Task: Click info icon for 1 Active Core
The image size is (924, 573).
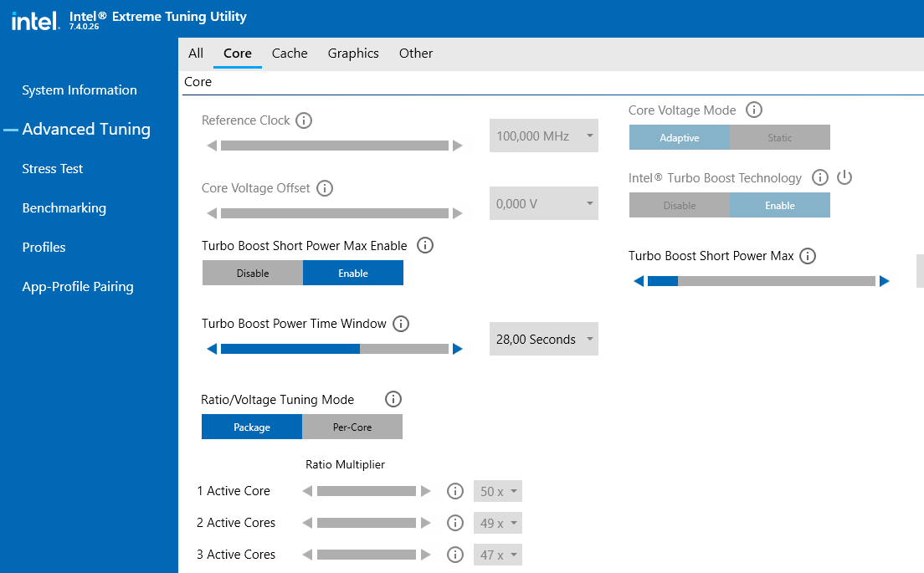Action: click(x=455, y=491)
